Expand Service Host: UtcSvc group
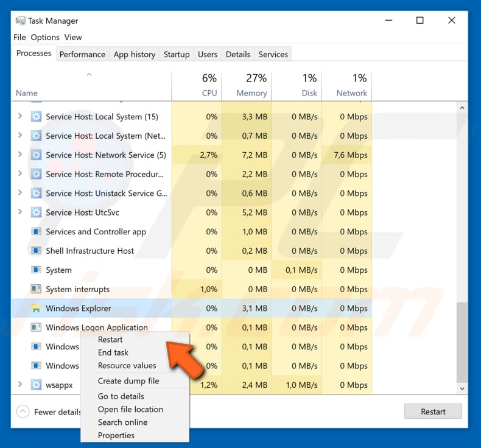 (x=20, y=212)
